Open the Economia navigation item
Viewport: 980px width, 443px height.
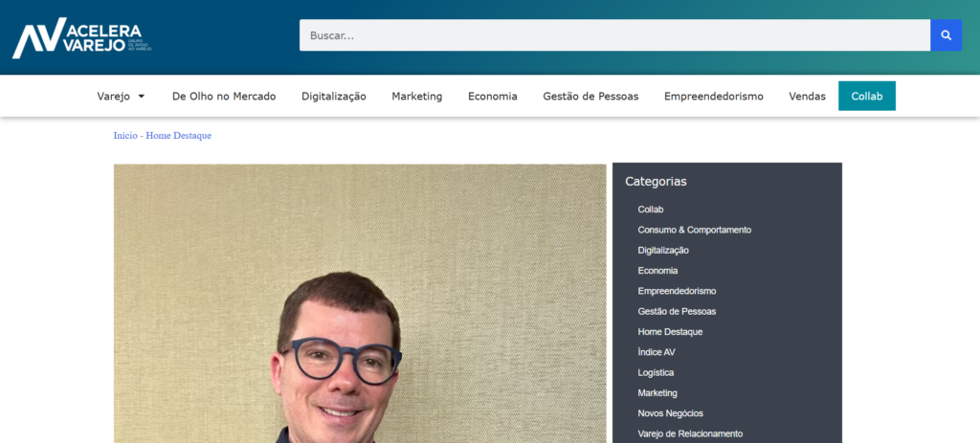click(492, 97)
